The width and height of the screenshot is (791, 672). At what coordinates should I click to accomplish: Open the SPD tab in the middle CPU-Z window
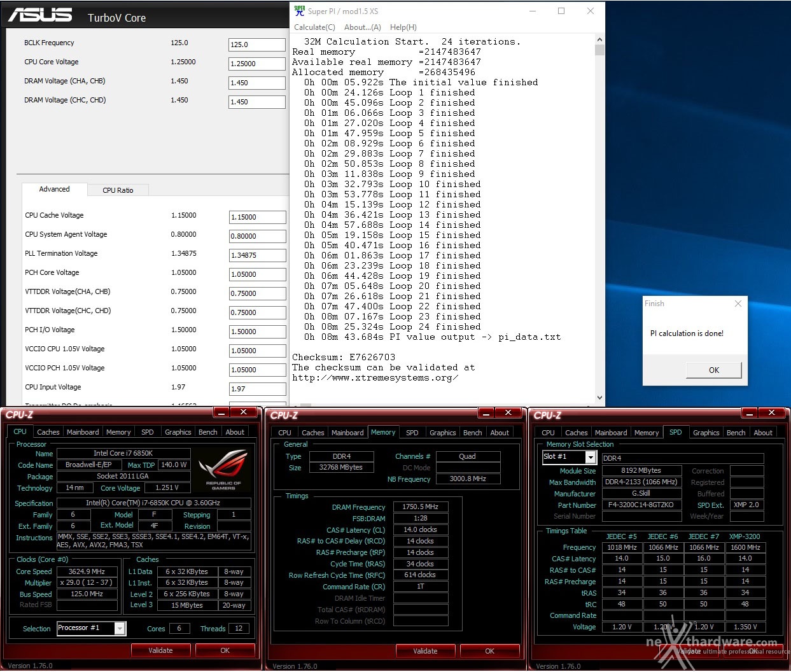[x=412, y=433]
